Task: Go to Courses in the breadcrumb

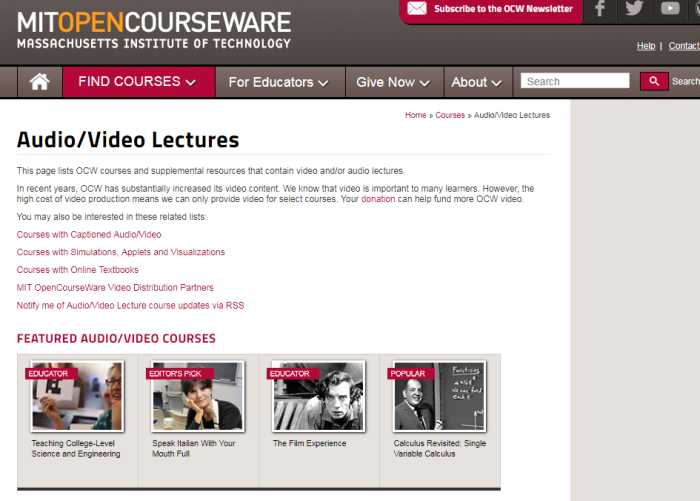Action: click(450, 115)
